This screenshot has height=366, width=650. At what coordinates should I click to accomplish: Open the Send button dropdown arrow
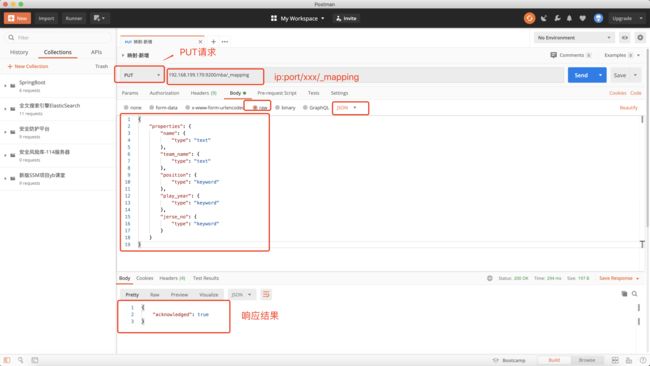[x=600, y=75]
